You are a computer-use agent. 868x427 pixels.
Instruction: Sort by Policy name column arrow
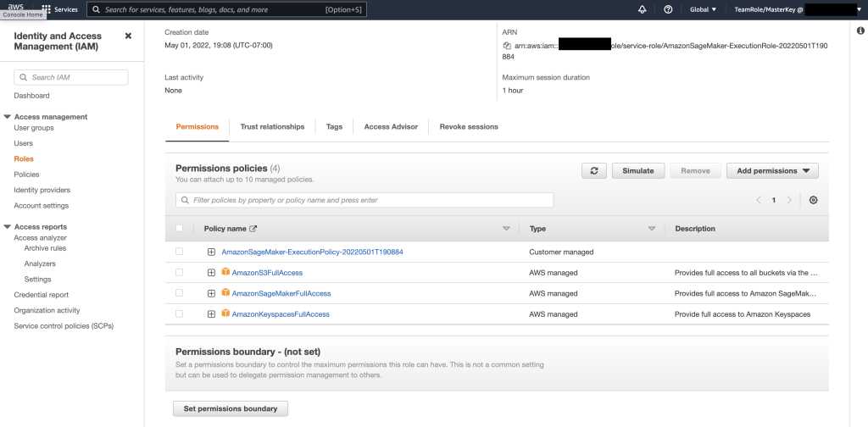pyautogui.click(x=506, y=229)
